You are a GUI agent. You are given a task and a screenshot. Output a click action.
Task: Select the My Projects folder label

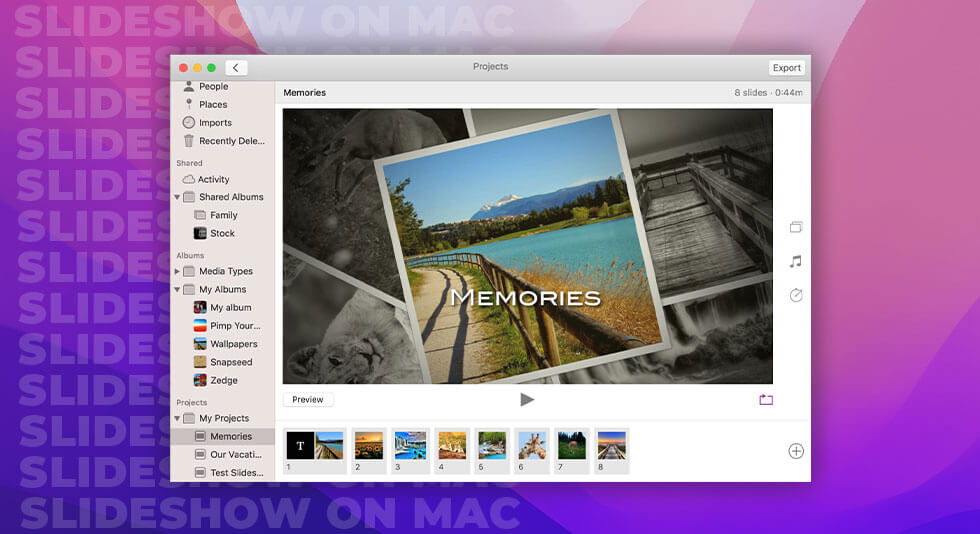[224, 418]
